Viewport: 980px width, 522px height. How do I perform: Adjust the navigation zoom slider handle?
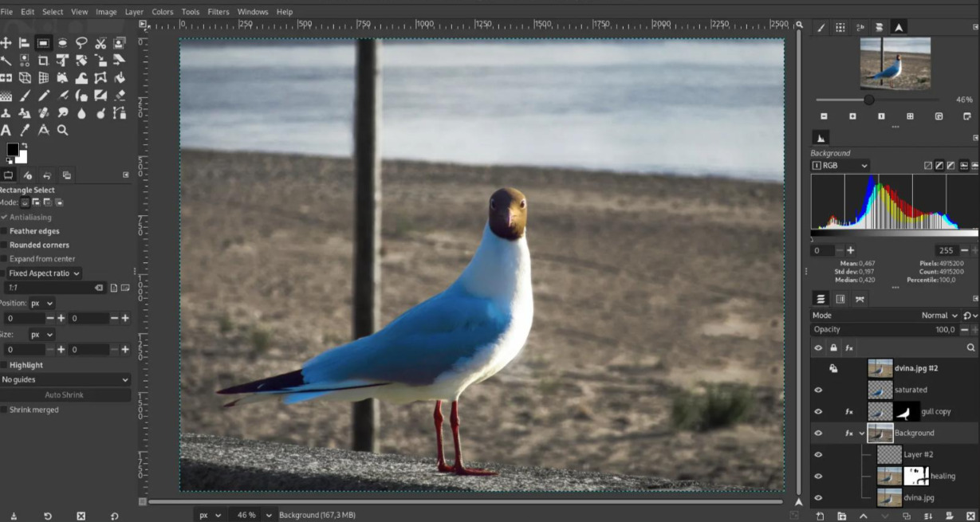[869, 100]
